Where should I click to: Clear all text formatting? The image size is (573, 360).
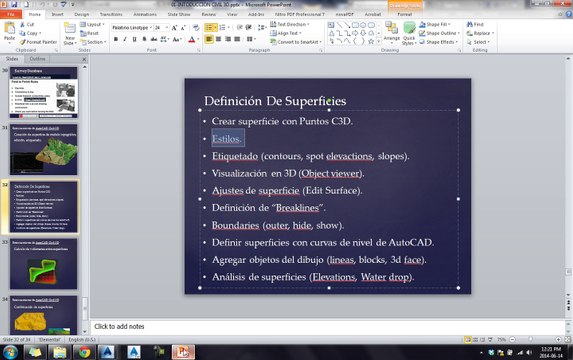tap(196, 28)
